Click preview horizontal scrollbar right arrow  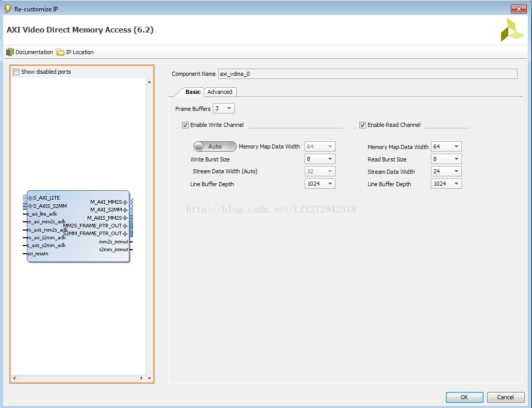tap(141, 378)
